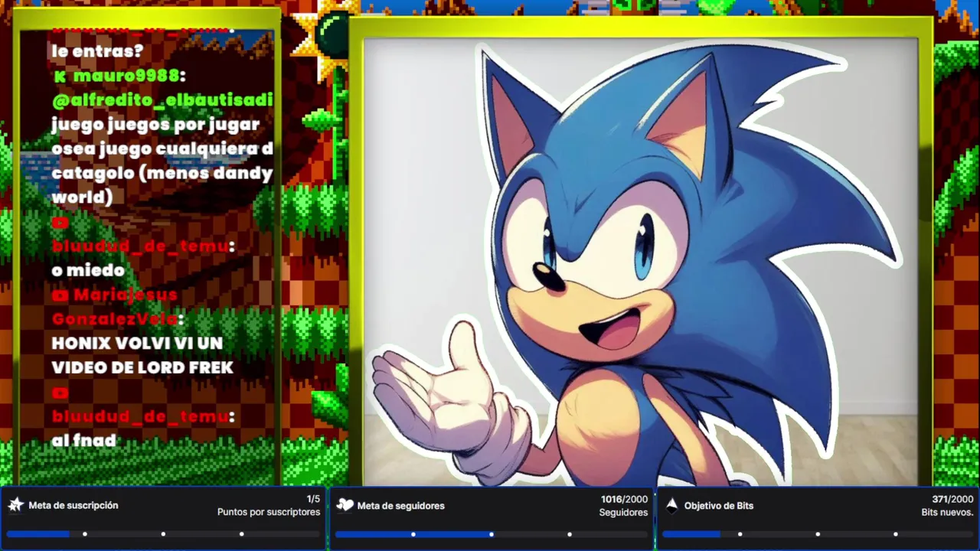The height and width of the screenshot is (551, 980).
Task: Click the Meta de seguidores progress bar
Action: [x=491, y=534]
